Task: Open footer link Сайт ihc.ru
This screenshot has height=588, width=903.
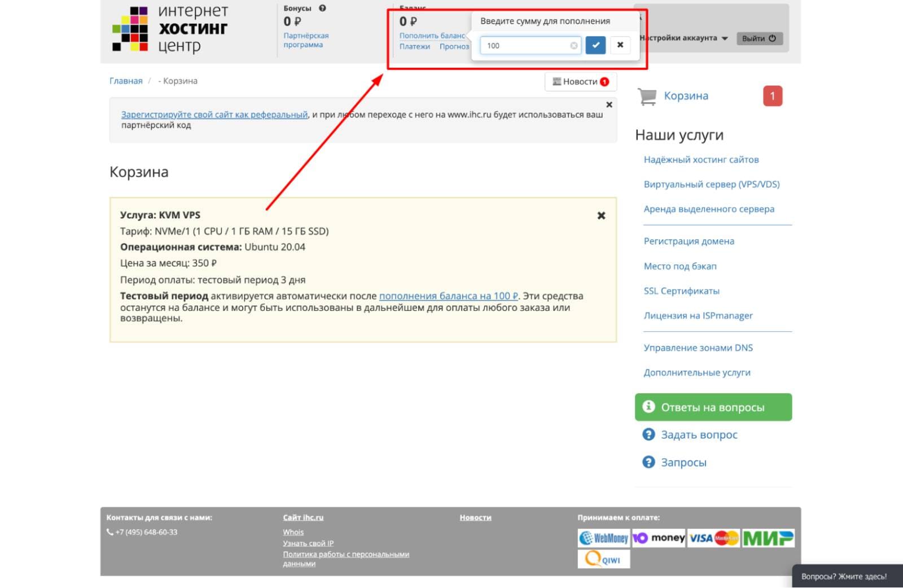Action: [303, 517]
